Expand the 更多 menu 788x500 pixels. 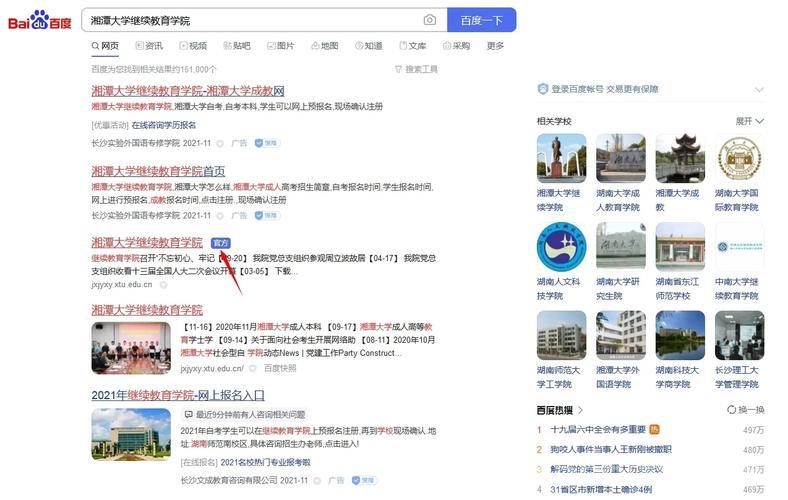[495, 46]
